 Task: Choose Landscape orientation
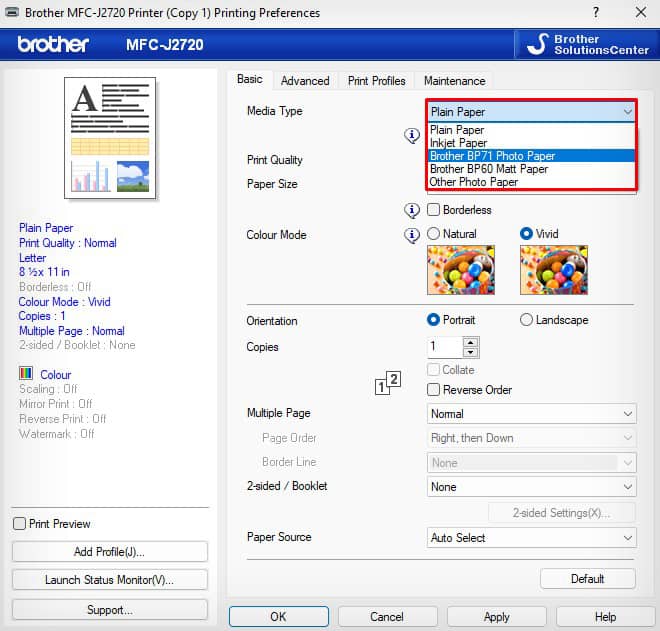(526, 319)
